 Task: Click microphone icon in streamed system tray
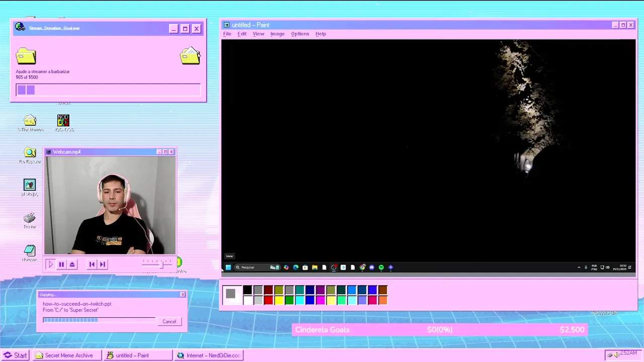[x=586, y=267]
